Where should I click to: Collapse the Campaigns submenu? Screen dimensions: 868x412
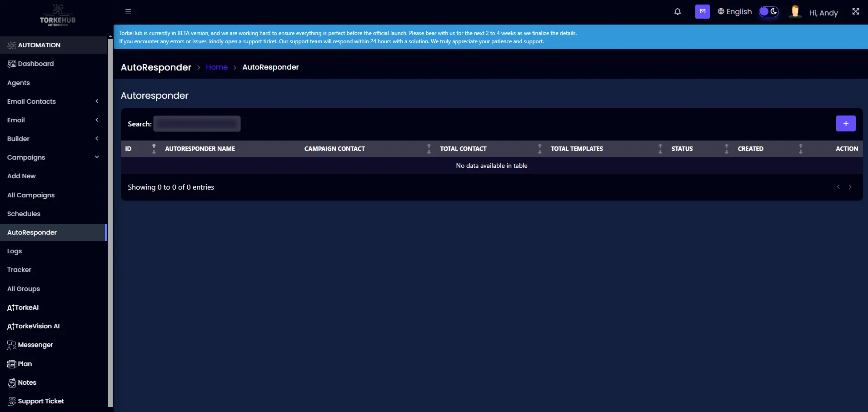(97, 156)
